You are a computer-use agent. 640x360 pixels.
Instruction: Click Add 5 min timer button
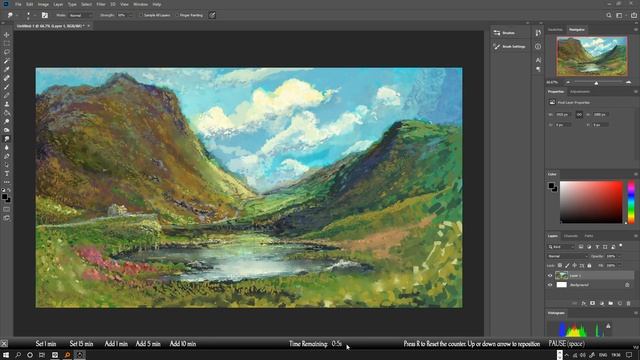pos(148,344)
